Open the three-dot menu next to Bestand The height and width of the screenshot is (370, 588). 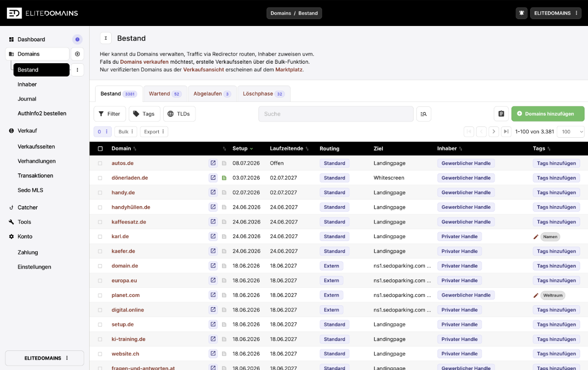pos(77,70)
